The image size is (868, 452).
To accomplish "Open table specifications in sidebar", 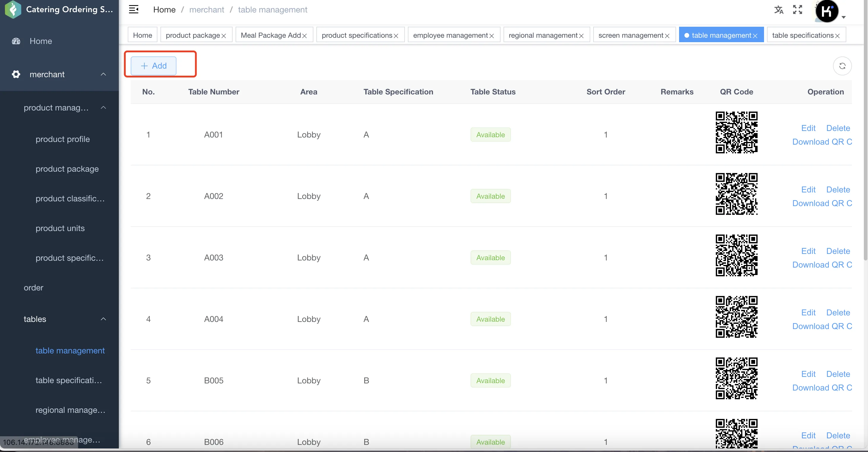I will pyautogui.click(x=69, y=380).
